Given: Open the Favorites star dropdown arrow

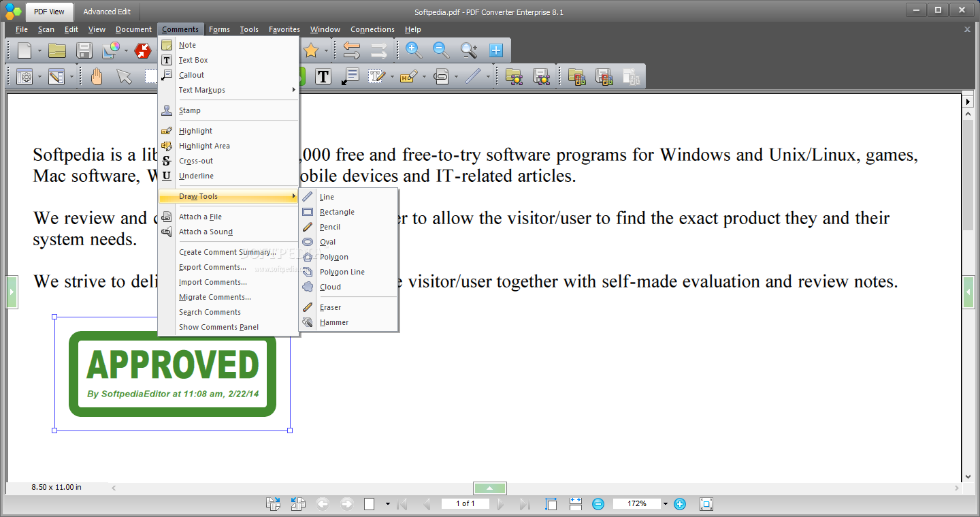Looking at the screenshot, I should click(326, 51).
